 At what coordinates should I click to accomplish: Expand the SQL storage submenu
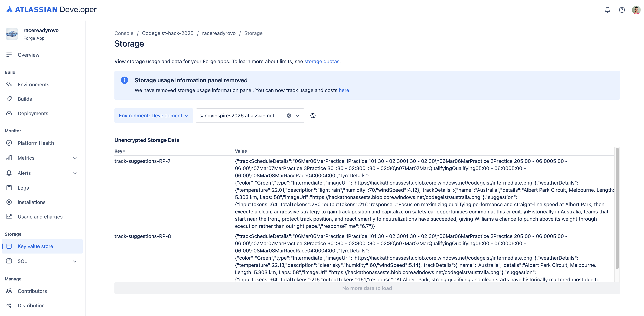click(75, 261)
